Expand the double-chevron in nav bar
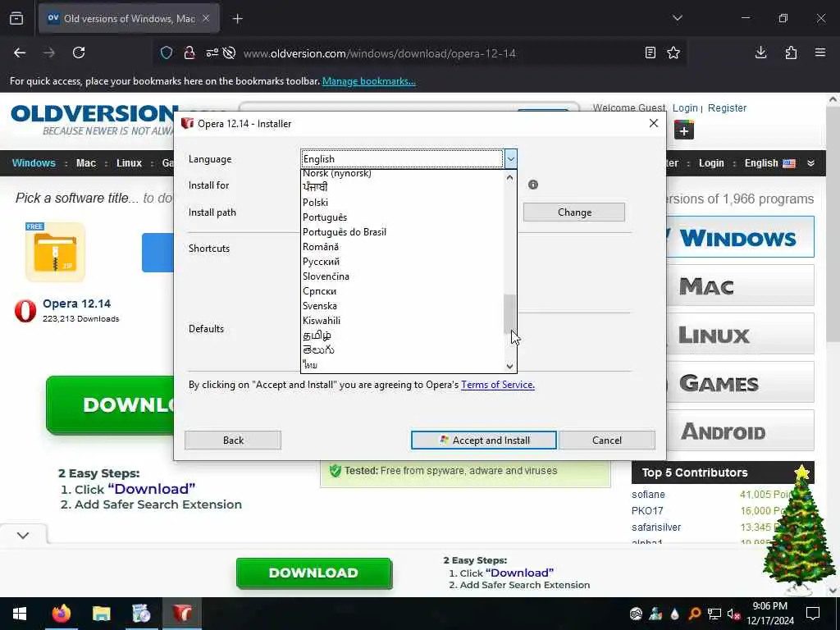 [x=811, y=163]
